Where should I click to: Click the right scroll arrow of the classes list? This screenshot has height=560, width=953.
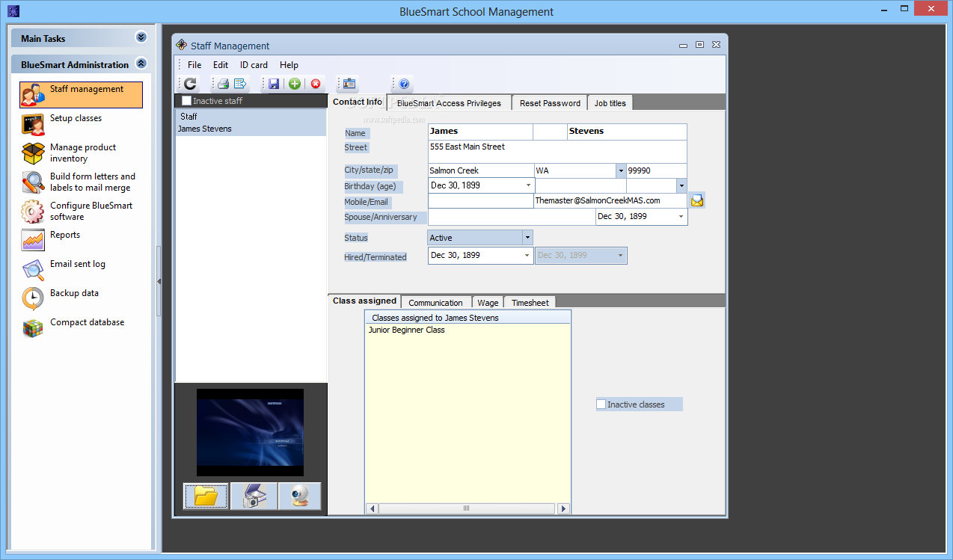(564, 508)
